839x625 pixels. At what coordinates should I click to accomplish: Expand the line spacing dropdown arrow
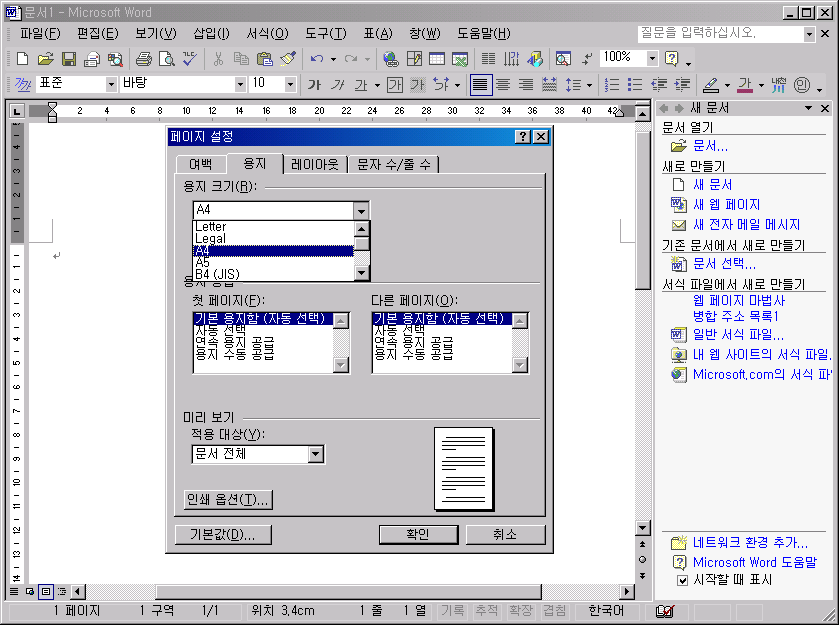589,85
